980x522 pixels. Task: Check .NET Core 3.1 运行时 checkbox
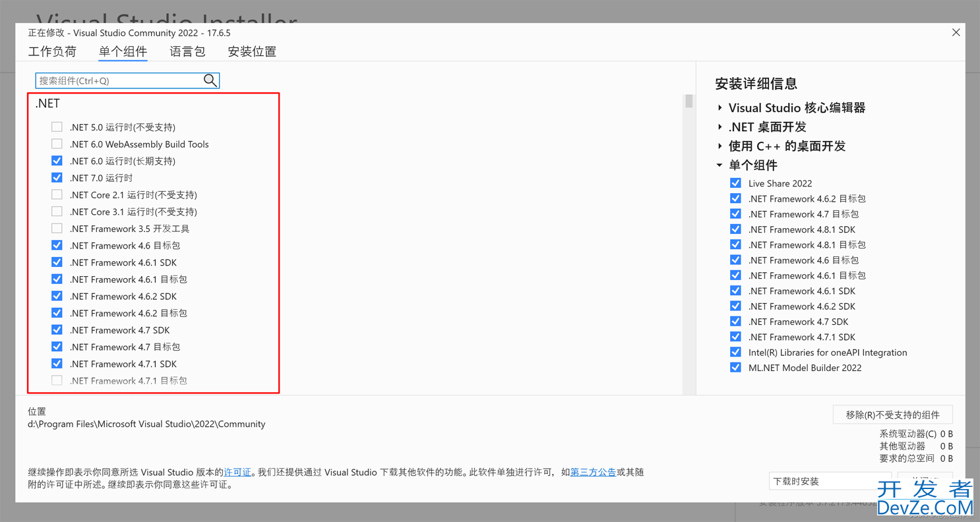click(x=57, y=212)
